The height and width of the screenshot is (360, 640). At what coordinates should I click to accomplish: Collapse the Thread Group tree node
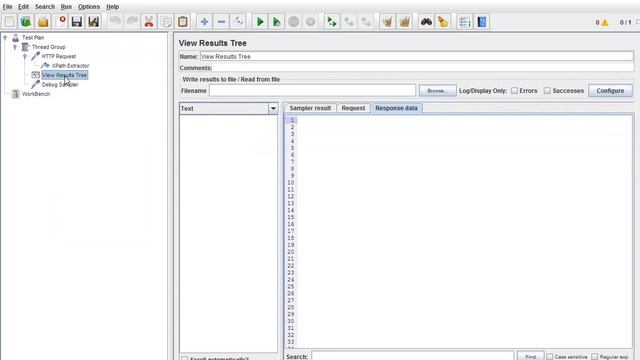point(15,47)
